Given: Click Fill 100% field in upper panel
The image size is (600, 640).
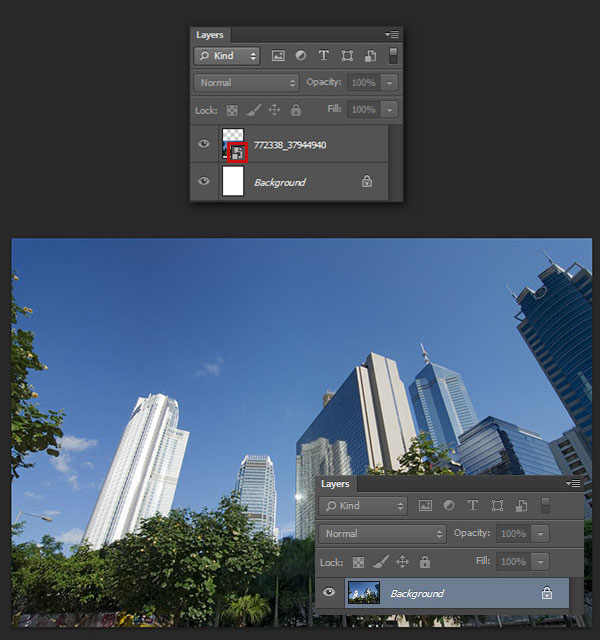Looking at the screenshot, I should click(363, 110).
